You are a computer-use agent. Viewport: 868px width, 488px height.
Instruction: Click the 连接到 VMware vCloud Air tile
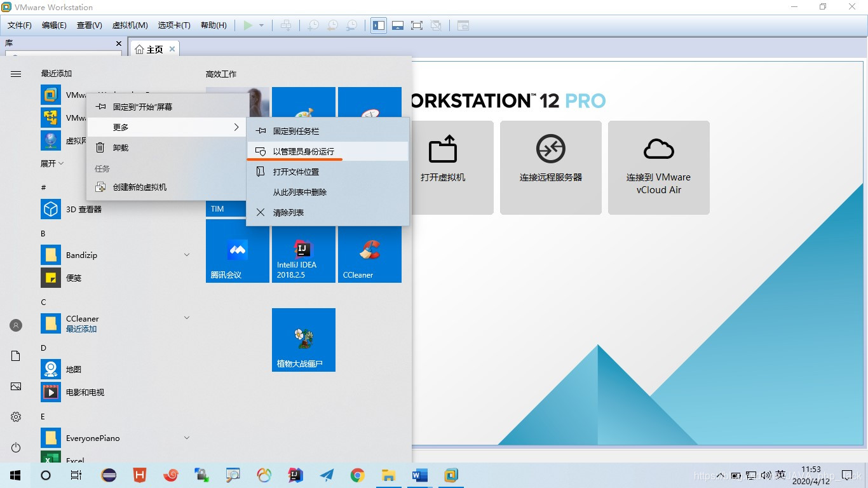tap(659, 167)
